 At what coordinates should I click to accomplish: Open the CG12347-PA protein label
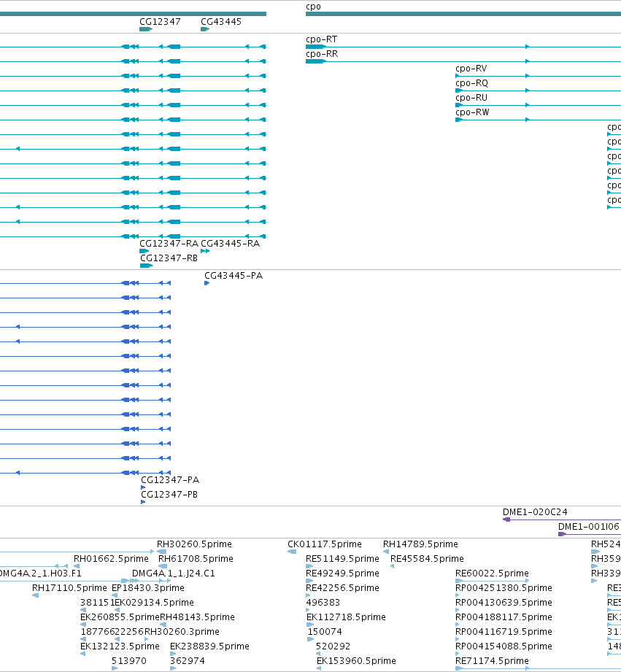(170, 480)
